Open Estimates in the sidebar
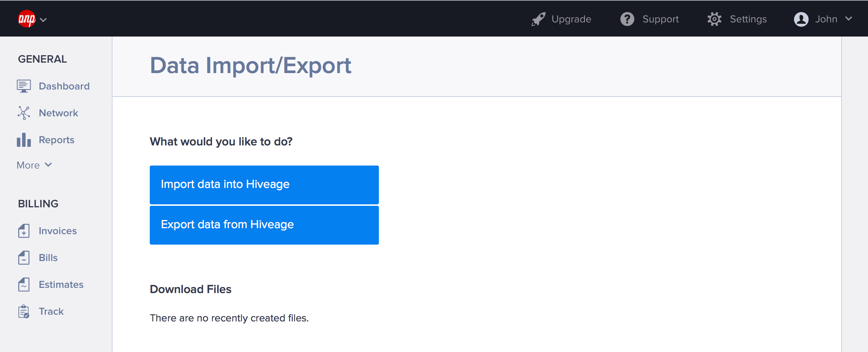 pos(61,285)
